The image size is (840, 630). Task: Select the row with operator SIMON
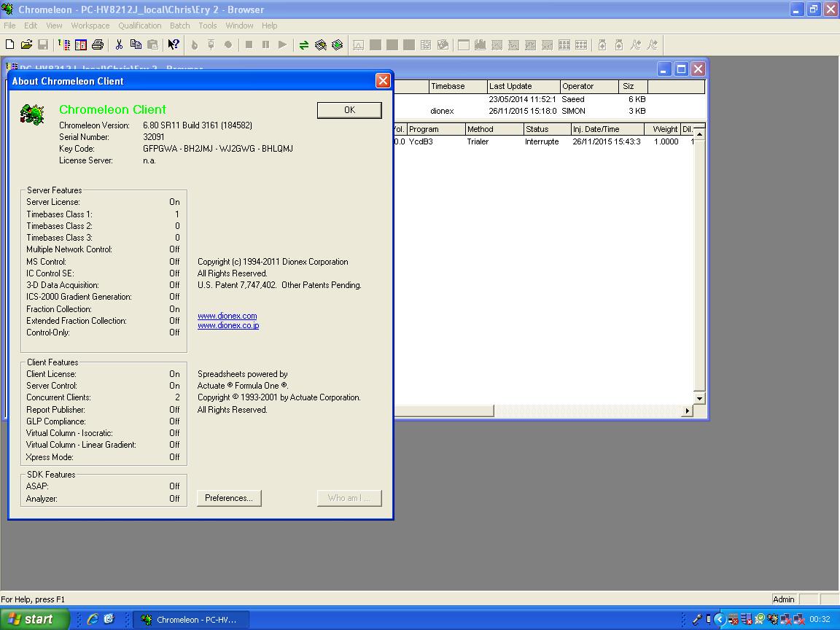(549, 111)
